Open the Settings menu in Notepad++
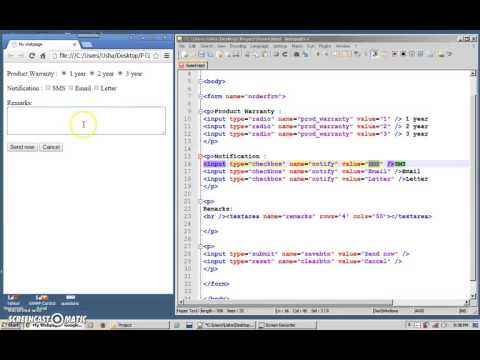 tap(280, 46)
